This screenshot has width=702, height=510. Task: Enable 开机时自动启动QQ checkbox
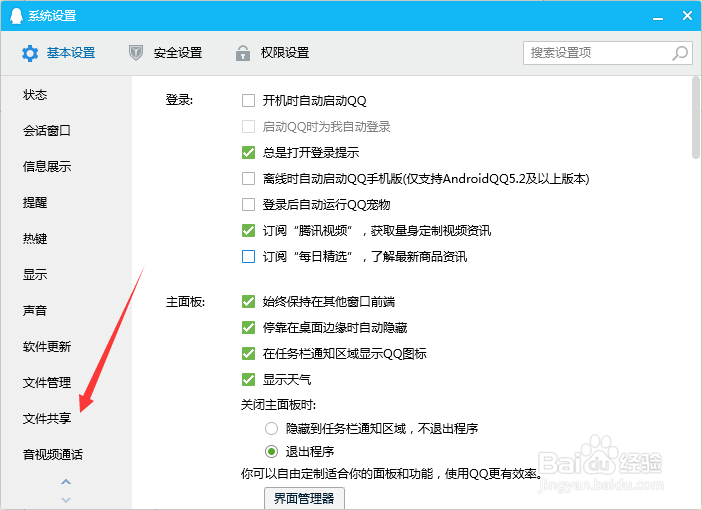coord(248,100)
